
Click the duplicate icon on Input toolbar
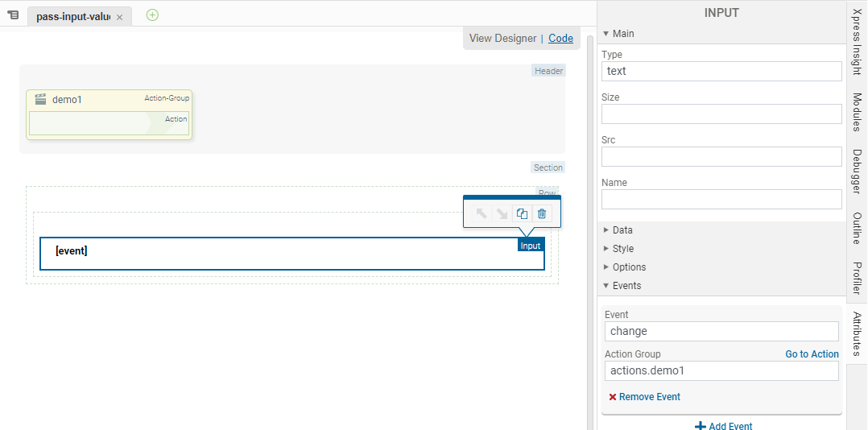[522, 213]
